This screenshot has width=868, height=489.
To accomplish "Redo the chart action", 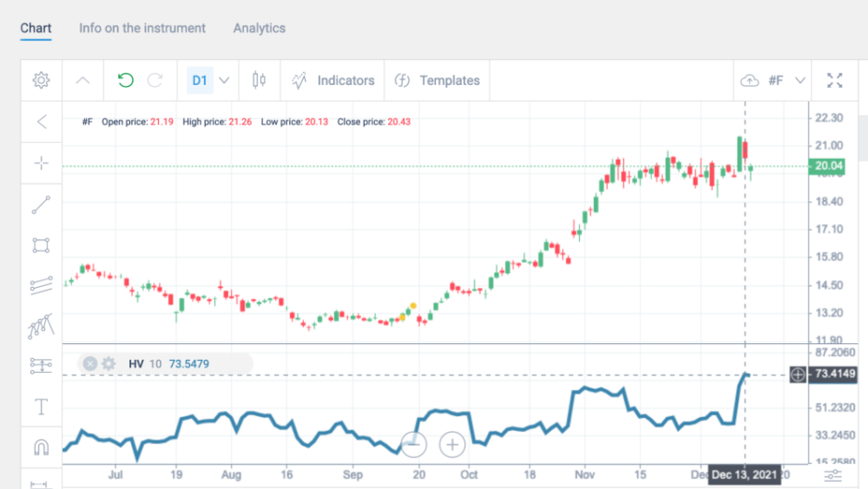I will pyautogui.click(x=154, y=80).
